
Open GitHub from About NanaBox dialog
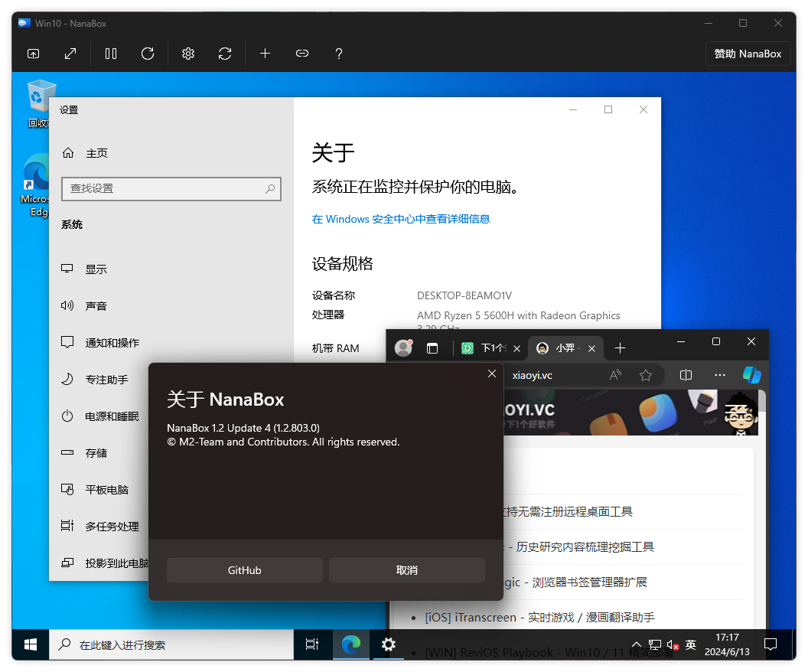[x=244, y=570]
